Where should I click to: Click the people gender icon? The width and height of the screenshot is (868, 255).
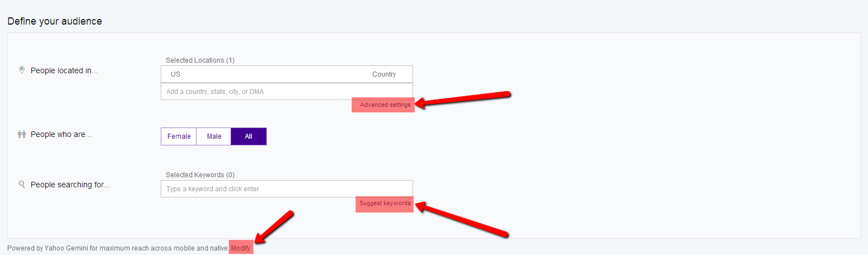tap(22, 134)
